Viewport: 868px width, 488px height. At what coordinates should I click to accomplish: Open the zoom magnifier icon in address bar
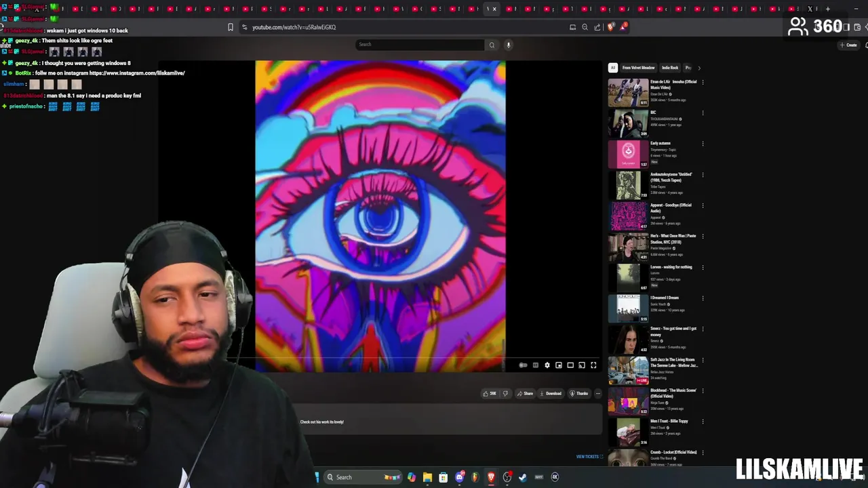pyautogui.click(x=585, y=27)
